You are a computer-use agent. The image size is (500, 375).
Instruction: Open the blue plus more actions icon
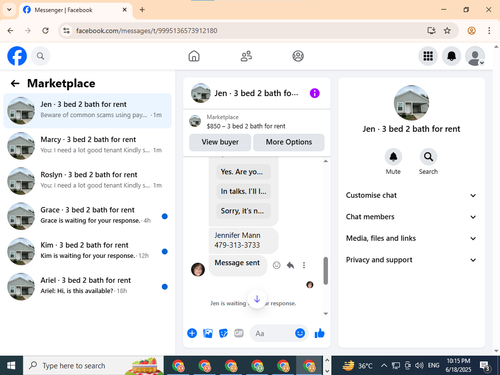click(x=192, y=333)
